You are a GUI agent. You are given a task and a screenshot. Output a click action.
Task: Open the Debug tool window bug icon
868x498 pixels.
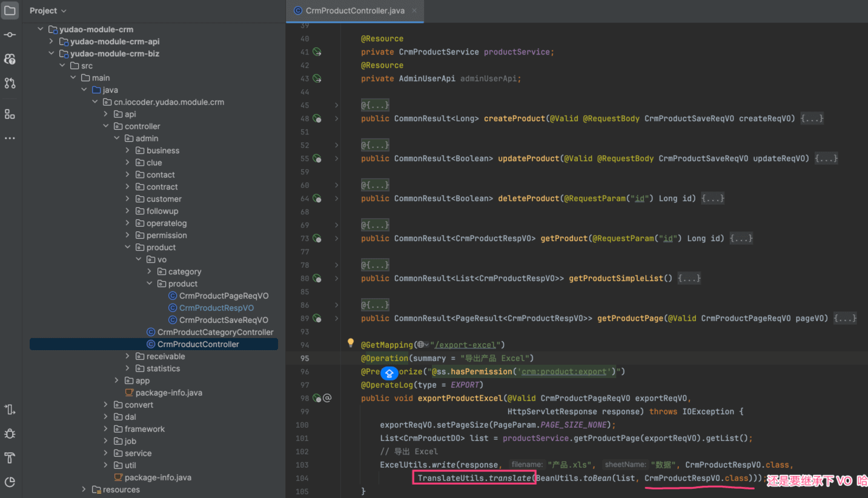click(10, 434)
